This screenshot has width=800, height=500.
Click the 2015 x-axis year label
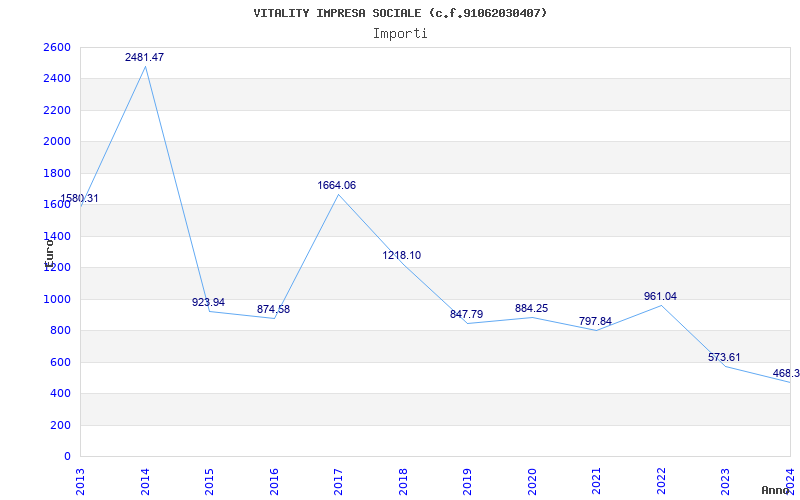click(210, 482)
